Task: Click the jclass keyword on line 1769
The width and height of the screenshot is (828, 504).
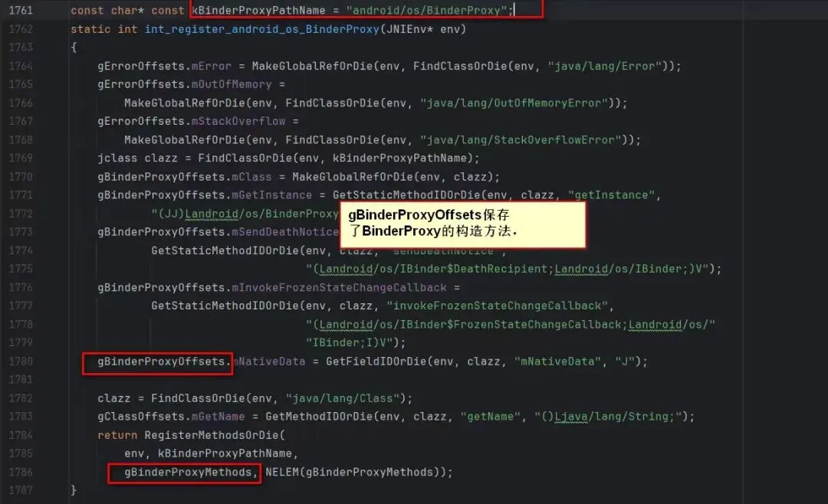Action: pyautogui.click(x=117, y=159)
